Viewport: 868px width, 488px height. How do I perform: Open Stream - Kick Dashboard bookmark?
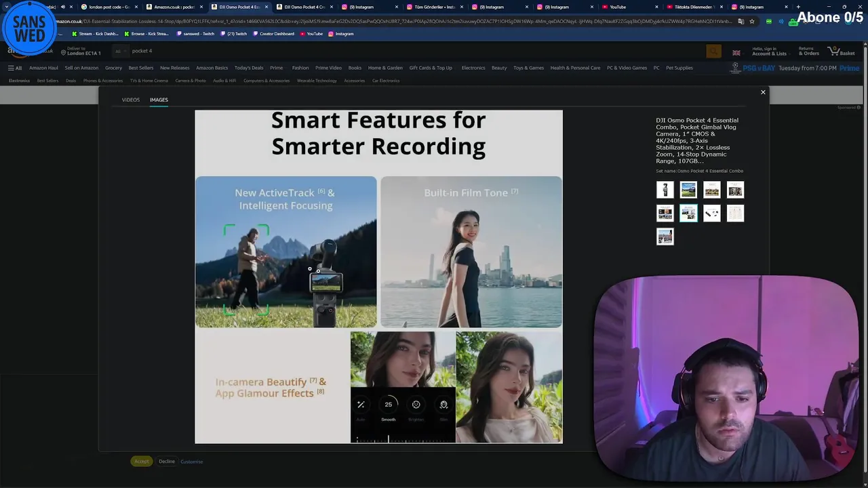[95, 33]
